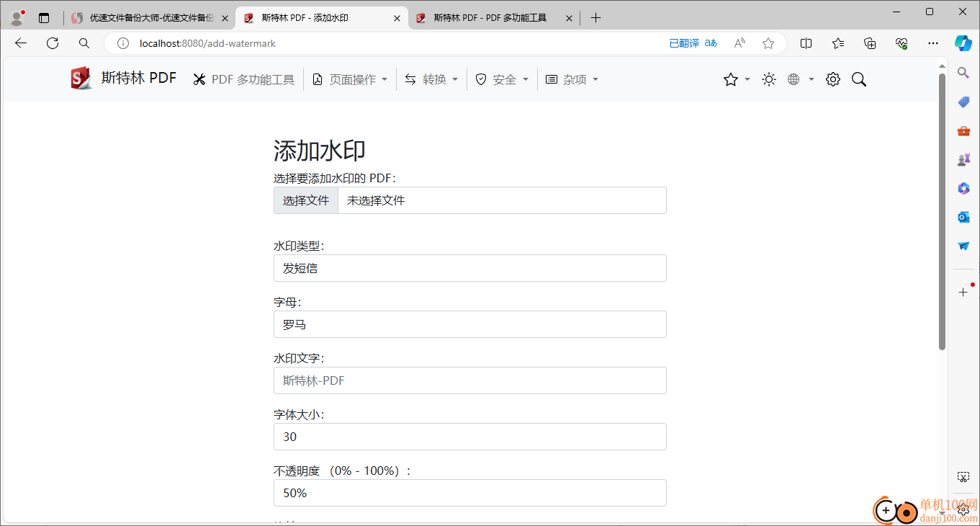Open sidebar shopping tag icon
980x526 pixels.
[963, 102]
